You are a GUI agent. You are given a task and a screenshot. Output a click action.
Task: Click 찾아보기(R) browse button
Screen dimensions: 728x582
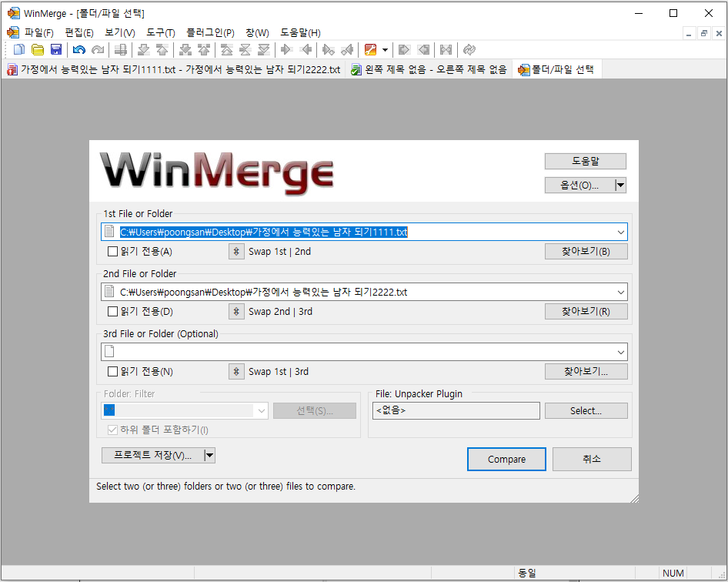pyautogui.click(x=586, y=312)
